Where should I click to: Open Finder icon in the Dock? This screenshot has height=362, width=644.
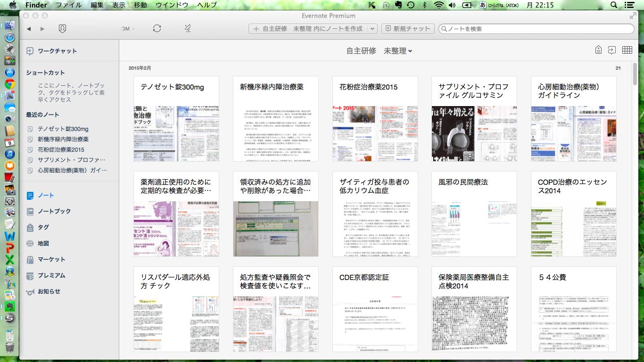pos(9,25)
